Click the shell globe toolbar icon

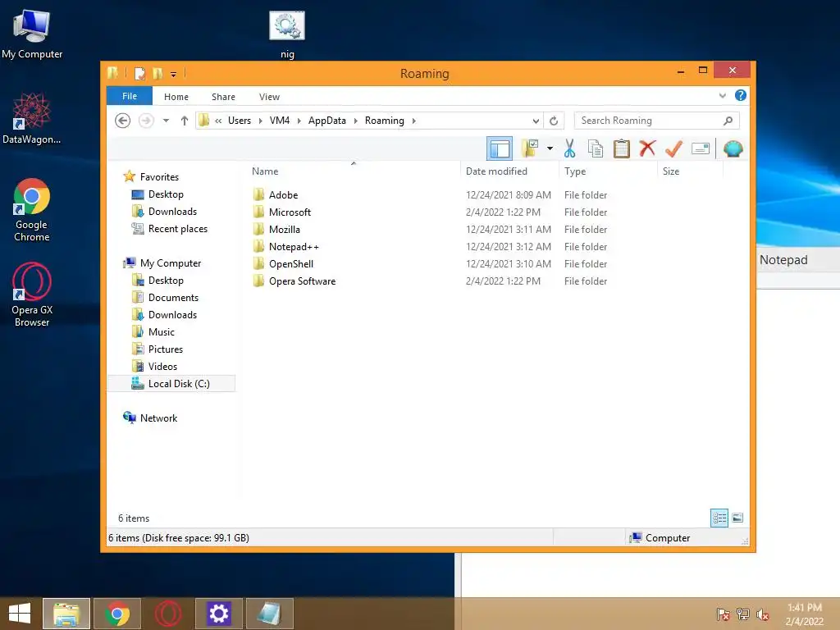coord(733,148)
